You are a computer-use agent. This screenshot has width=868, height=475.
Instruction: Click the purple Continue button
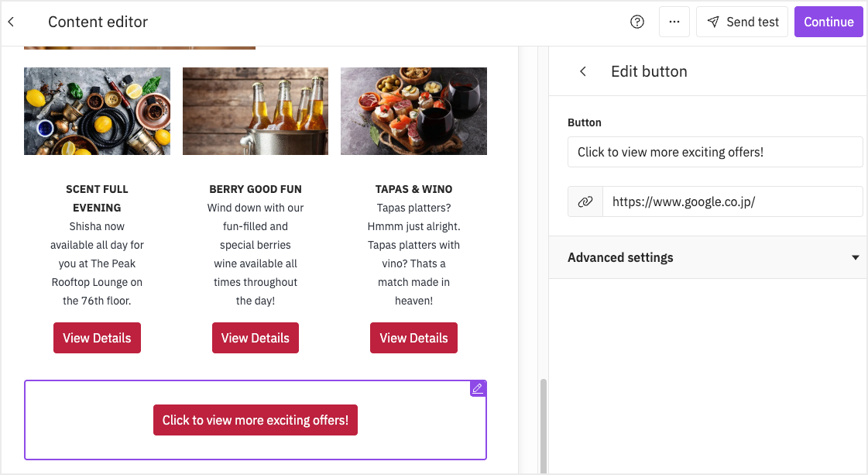pyautogui.click(x=829, y=22)
